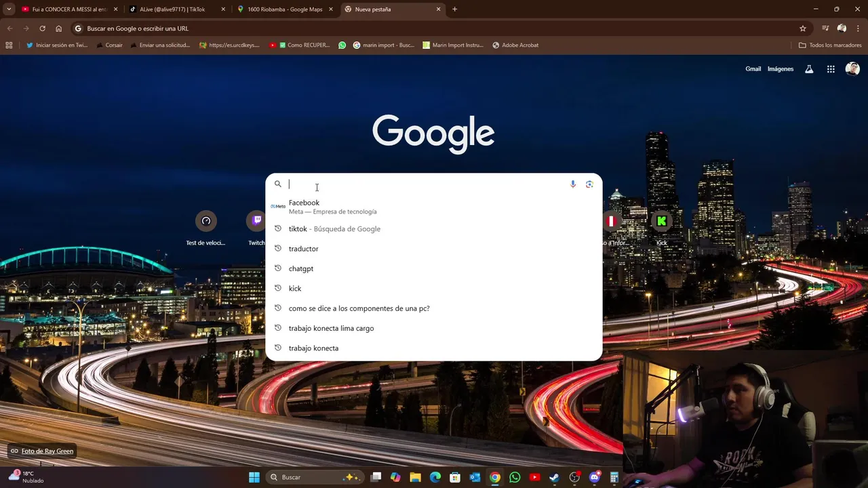Expand the tab search dropdown arrow

pyautogui.click(x=9, y=9)
